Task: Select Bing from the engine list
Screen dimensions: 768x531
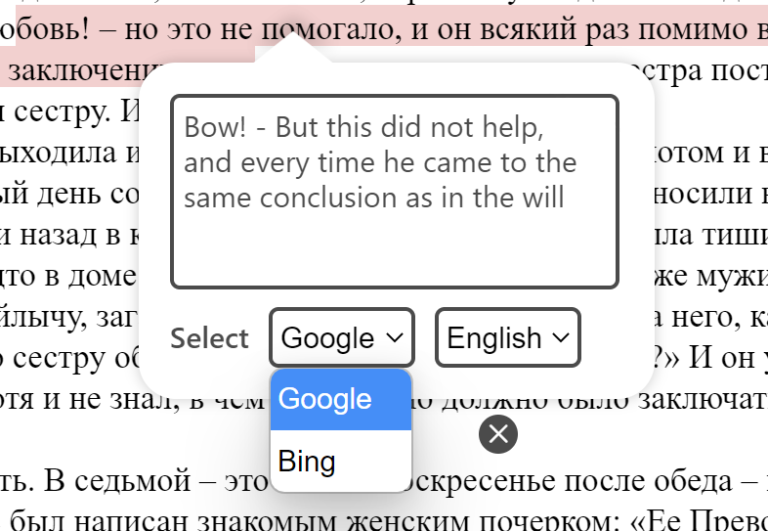Action: click(341, 461)
